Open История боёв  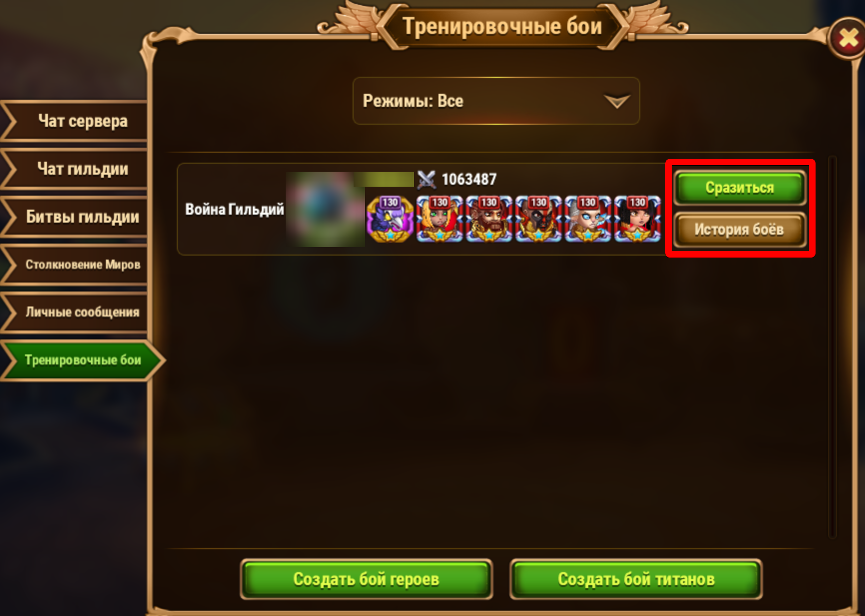pyautogui.click(x=740, y=230)
